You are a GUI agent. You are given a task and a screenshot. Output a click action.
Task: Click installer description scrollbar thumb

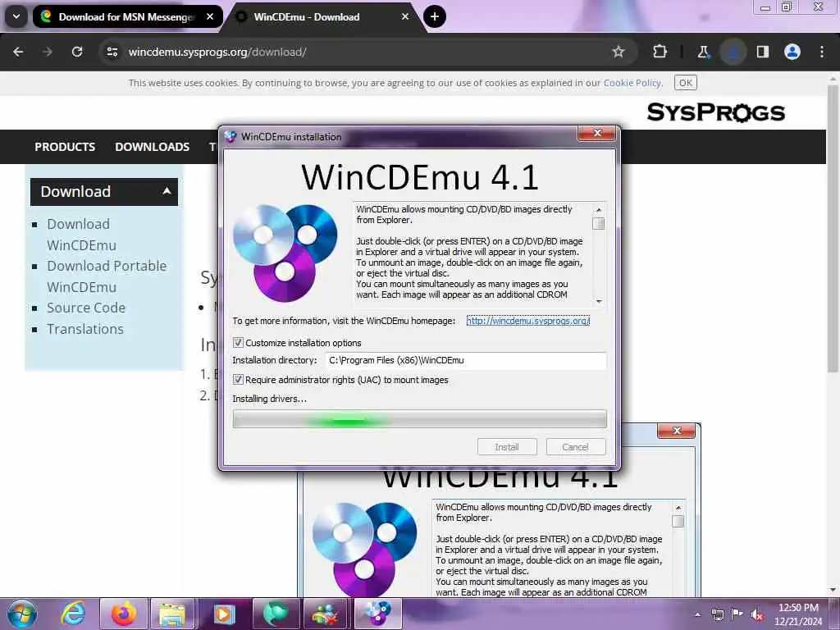pos(599,223)
